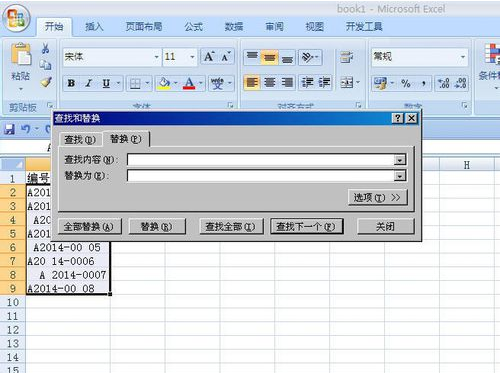Click the decrease indent icon
The width and height of the screenshot is (502, 373).
click(307, 82)
